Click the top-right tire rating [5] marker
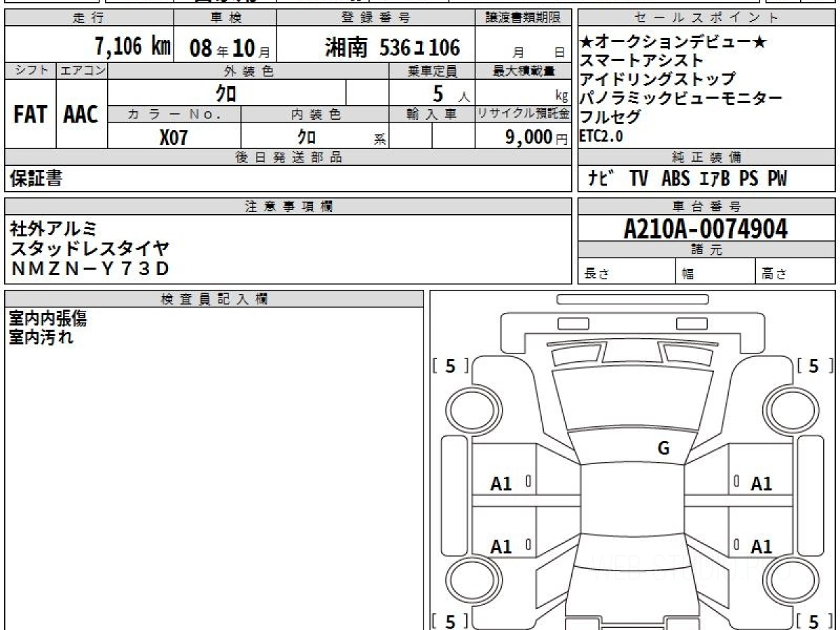This screenshot has width=840, height=630. click(813, 365)
